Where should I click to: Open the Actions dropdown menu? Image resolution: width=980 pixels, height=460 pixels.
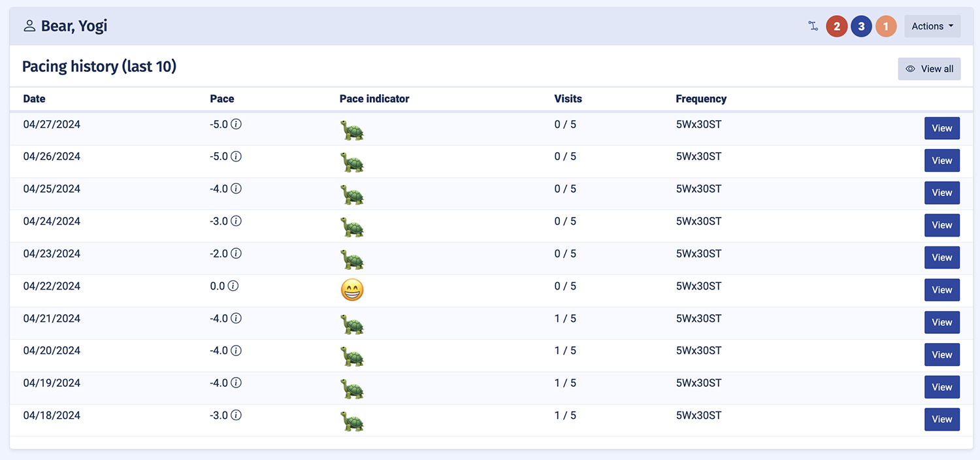point(932,26)
